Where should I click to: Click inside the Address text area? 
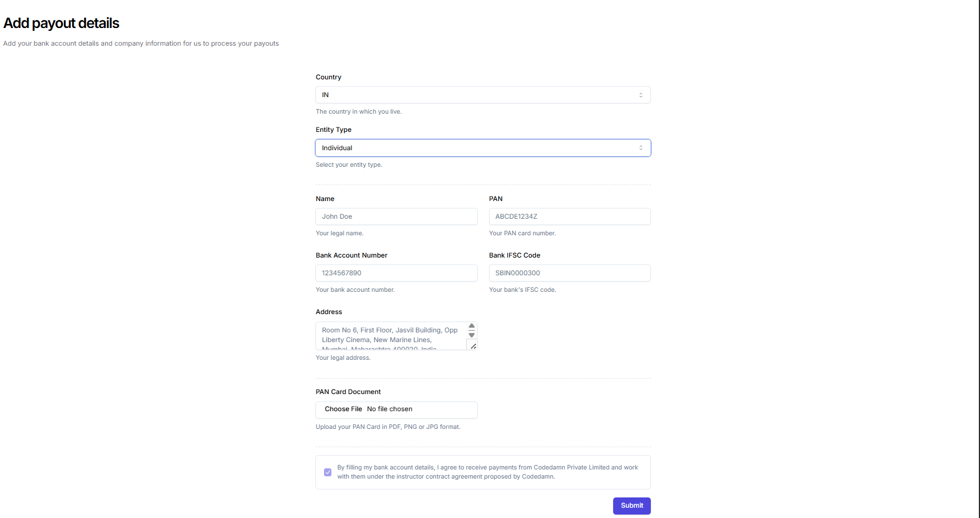pyautogui.click(x=391, y=336)
